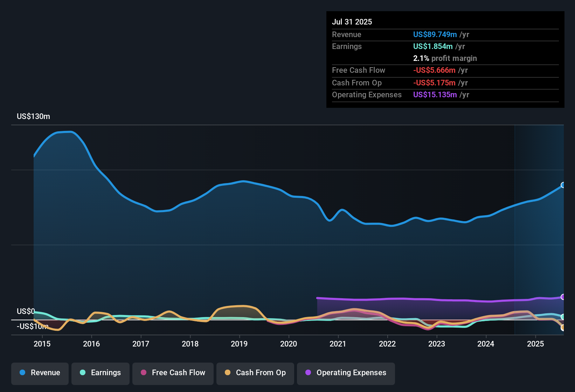Click the pink Free Cash Flow legend dot
Image resolution: width=575 pixels, height=392 pixels.
pos(143,373)
